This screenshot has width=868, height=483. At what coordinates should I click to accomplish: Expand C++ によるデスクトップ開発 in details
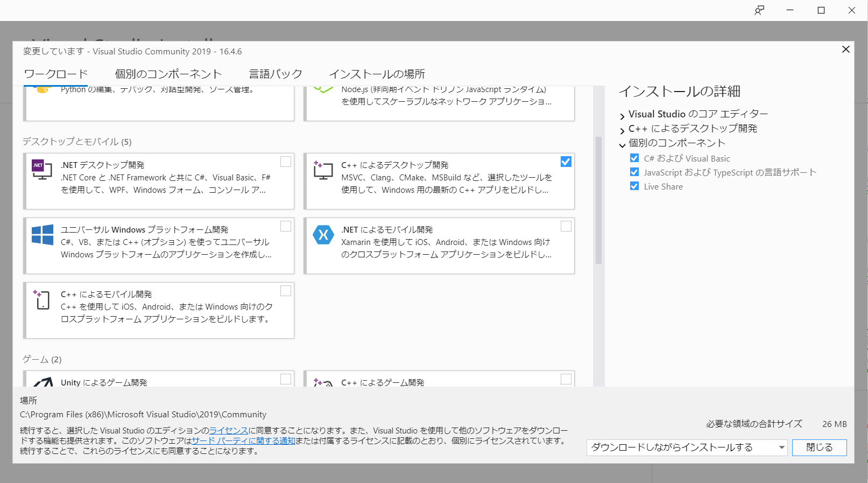(622, 130)
